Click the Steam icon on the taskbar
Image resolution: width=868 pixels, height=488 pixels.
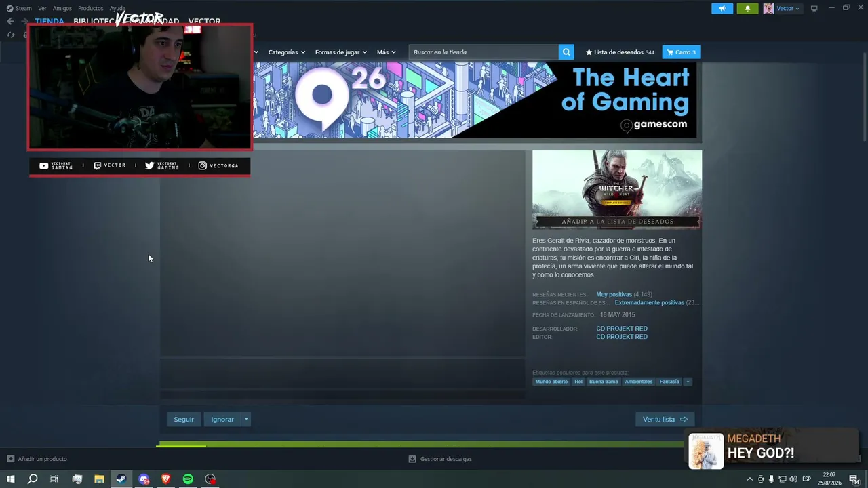coord(121,479)
